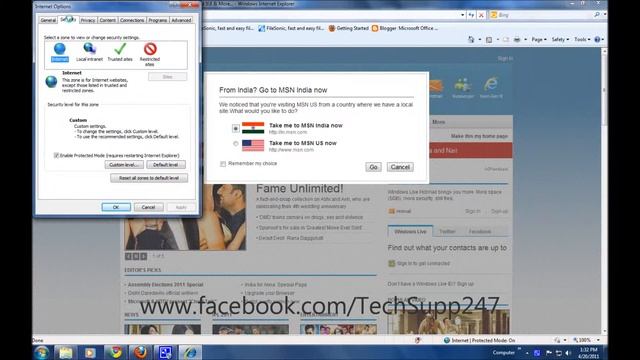This screenshot has height=360, width=640.
Task: Open Google Chrome from taskbar
Action: coord(116,353)
